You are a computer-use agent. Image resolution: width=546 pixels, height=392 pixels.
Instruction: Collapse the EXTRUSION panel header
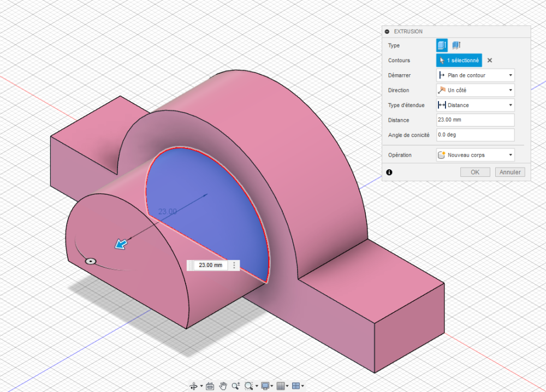pyautogui.click(x=387, y=32)
